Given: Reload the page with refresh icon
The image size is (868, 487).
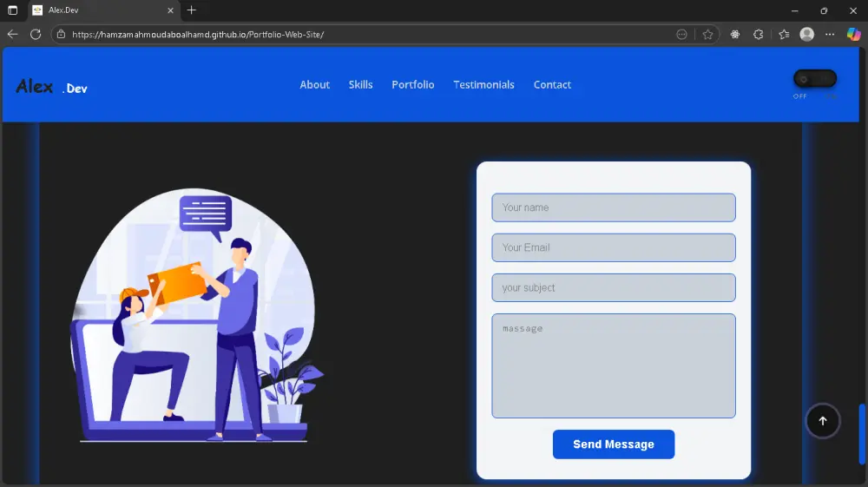Looking at the screenshot, I should [36, 35].
